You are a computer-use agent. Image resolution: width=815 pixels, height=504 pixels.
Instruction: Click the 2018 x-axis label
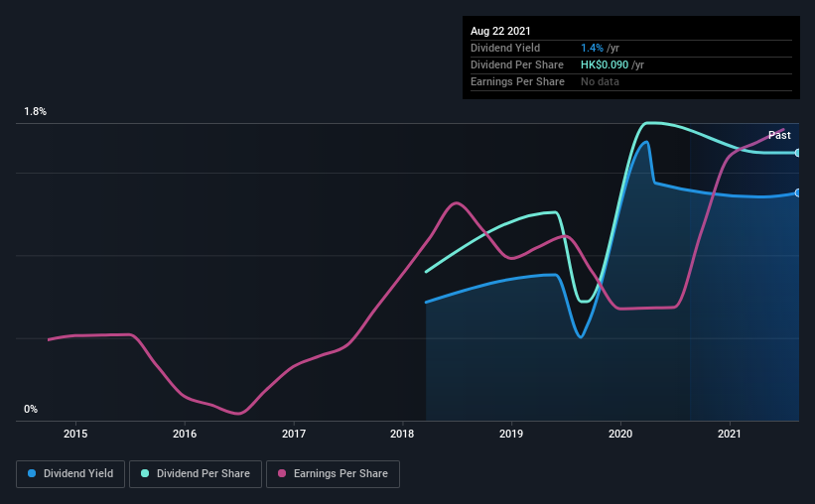402,434
